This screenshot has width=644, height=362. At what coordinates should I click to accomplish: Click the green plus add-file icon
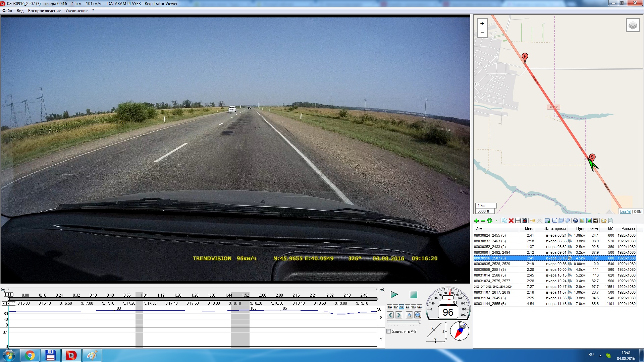tap(476, 221)
